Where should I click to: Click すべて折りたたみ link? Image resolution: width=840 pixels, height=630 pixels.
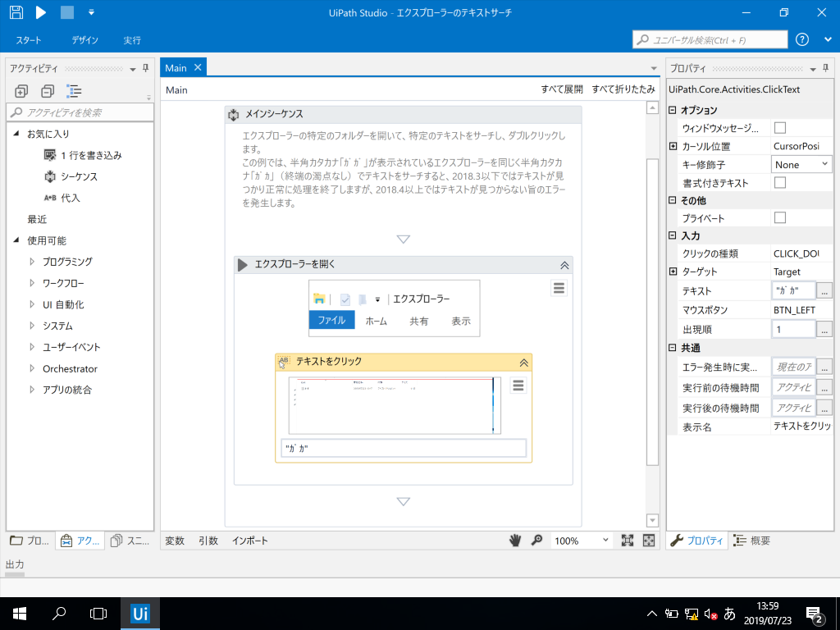623,89
